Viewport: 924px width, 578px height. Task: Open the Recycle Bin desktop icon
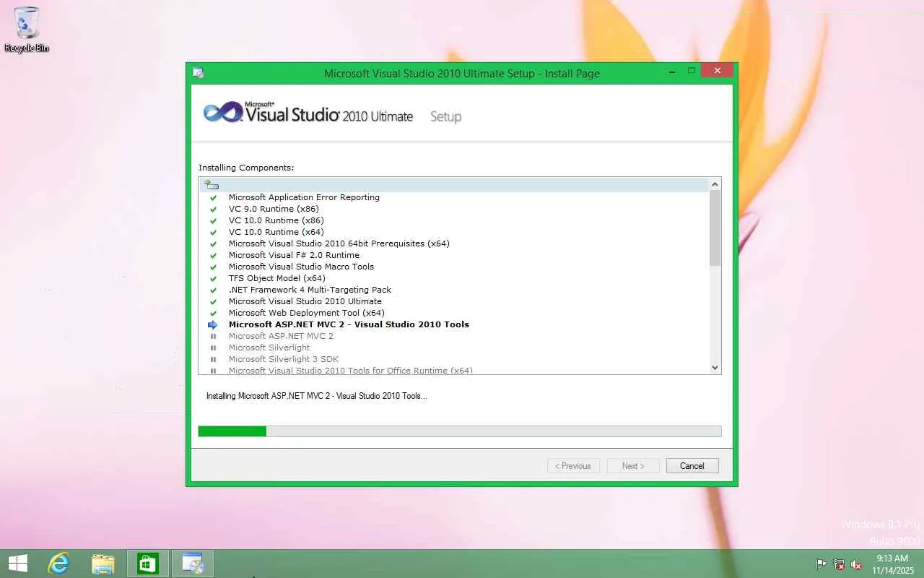click(x=27, y=30)
